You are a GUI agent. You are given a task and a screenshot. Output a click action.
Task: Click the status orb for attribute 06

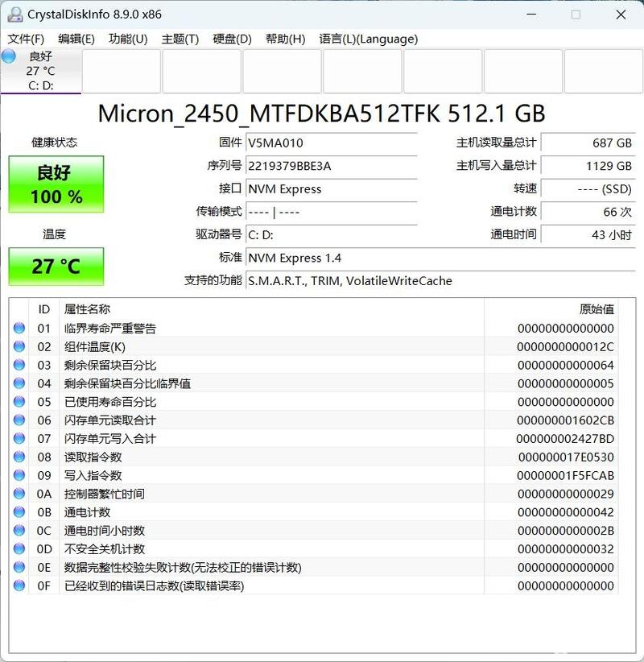[19, 420]
